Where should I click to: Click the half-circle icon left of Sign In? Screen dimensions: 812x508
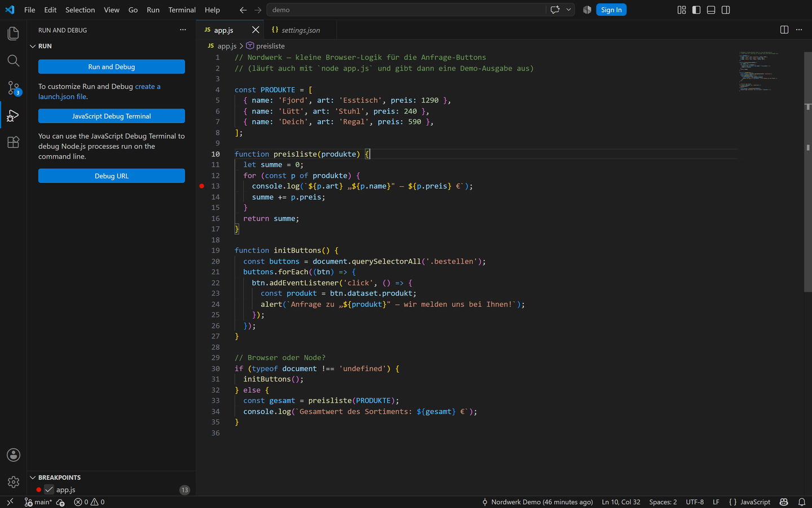tap(587, 10)
